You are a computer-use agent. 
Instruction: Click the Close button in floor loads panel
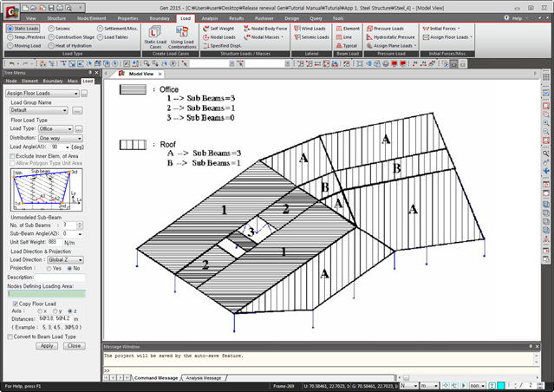(x=75, y=346)
